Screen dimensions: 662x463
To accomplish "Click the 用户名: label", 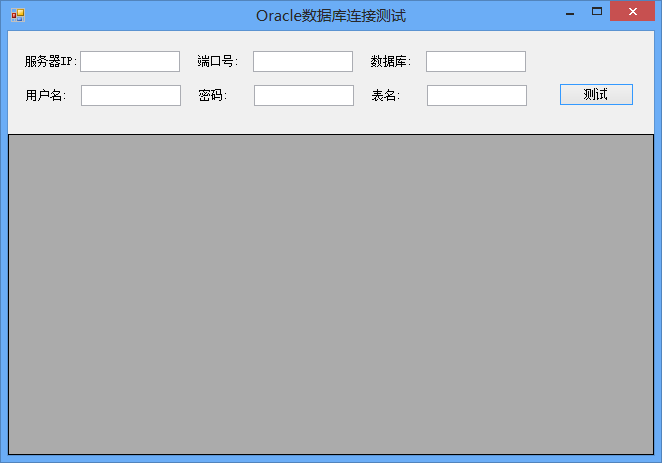I will pyautogui.click(x=46, y=95).
